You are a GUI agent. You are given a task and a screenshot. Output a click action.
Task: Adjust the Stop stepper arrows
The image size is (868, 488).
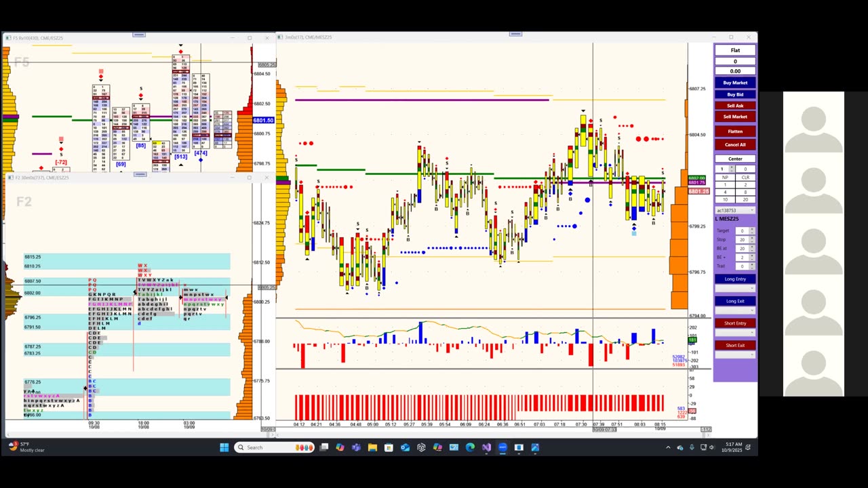[x=752, y=240]
